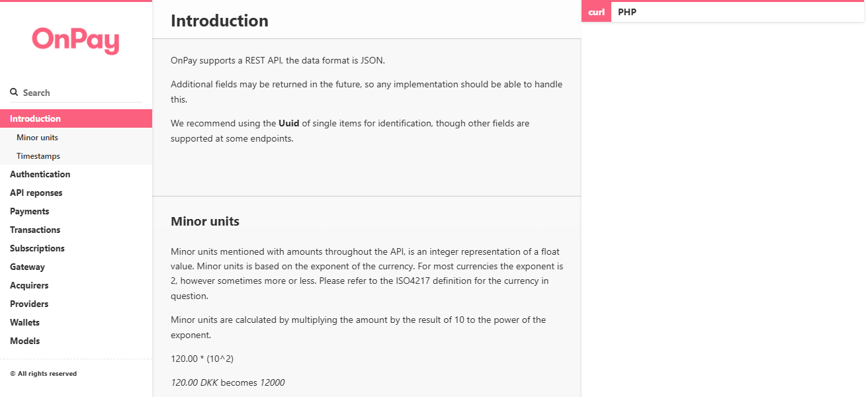Screen dimensions: 868x397
Task: Switch to the PHP code tab
Action: (x=626, y=11)
